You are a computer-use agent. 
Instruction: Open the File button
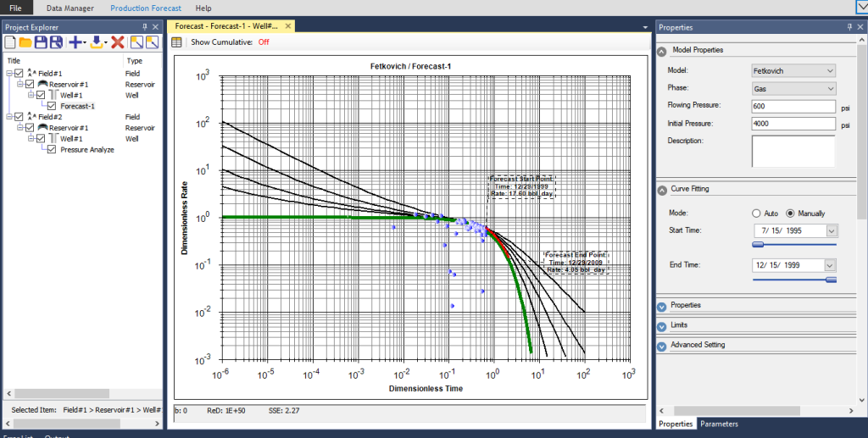coord(15,8)
